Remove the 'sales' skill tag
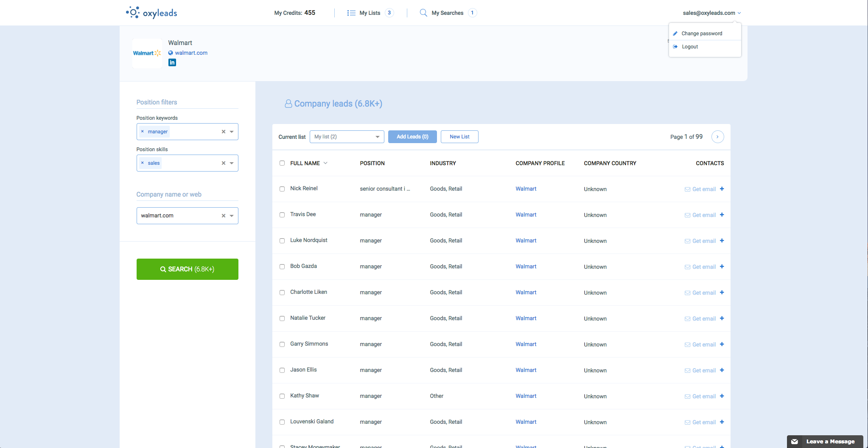 (143, 163)
